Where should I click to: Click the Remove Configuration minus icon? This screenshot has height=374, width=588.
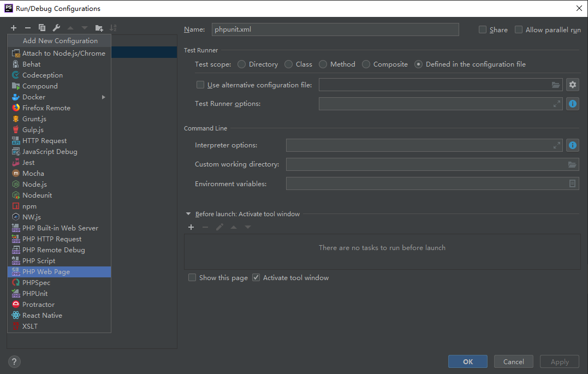[28, 28]
